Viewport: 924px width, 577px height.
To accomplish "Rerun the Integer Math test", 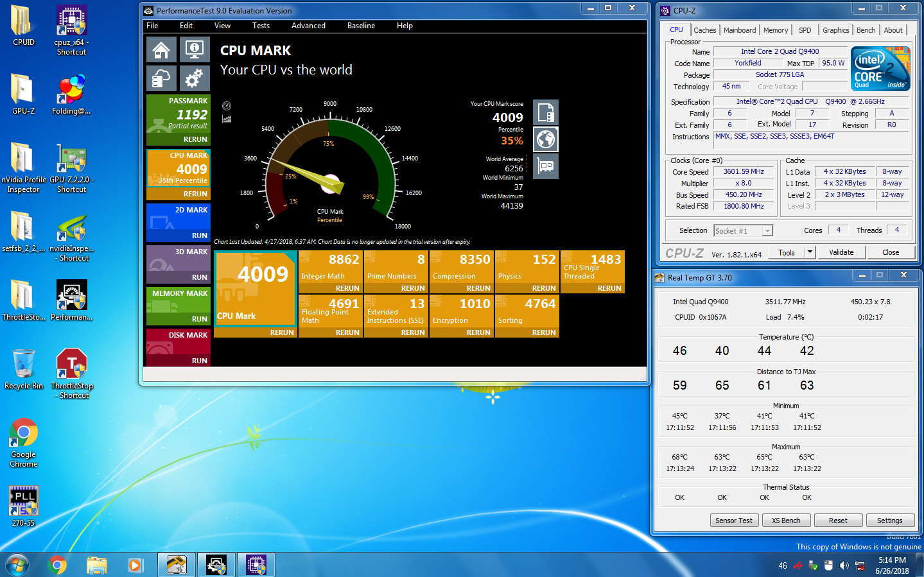I will point(347,288).
